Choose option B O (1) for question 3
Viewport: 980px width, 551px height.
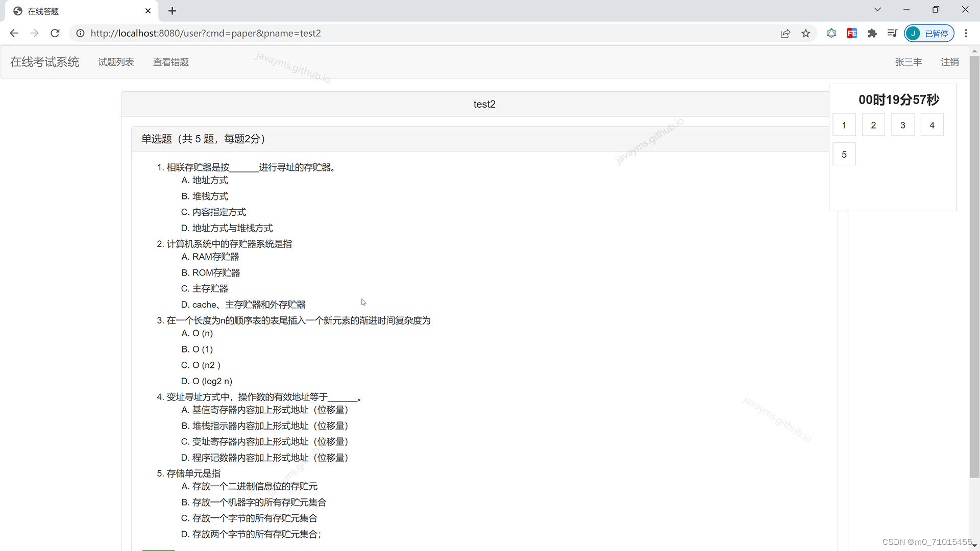(197, 349)
